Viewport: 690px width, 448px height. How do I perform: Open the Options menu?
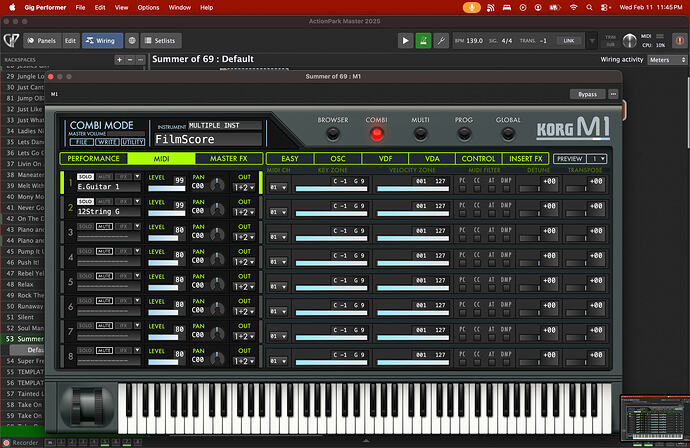148,7
